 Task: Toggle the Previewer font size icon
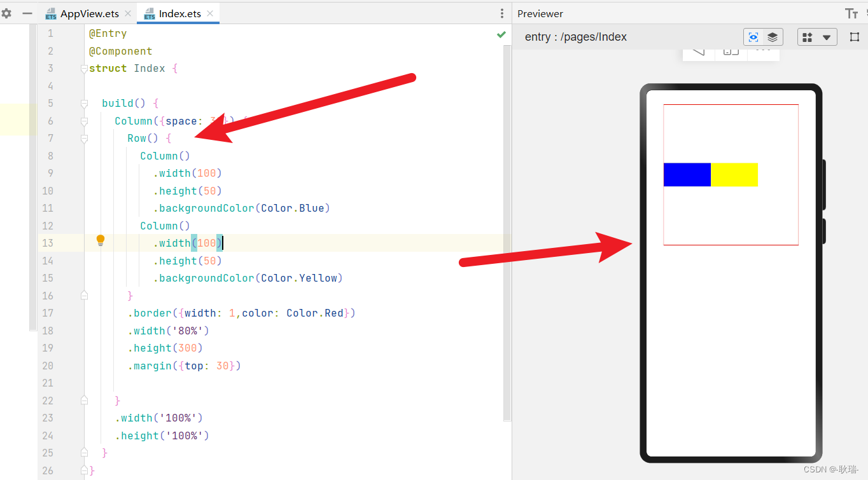851,13
